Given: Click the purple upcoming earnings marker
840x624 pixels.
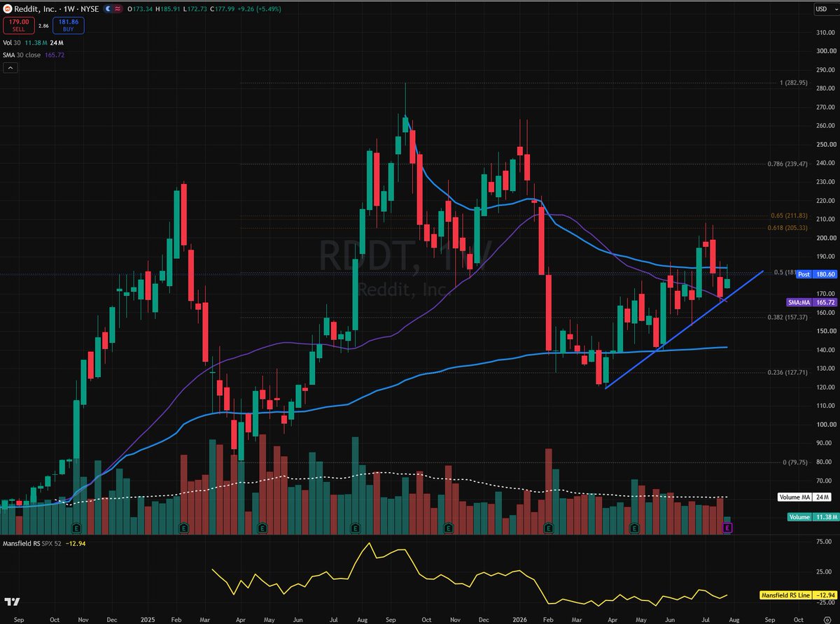Looking at the screenshot, I should tap(727, 527).
